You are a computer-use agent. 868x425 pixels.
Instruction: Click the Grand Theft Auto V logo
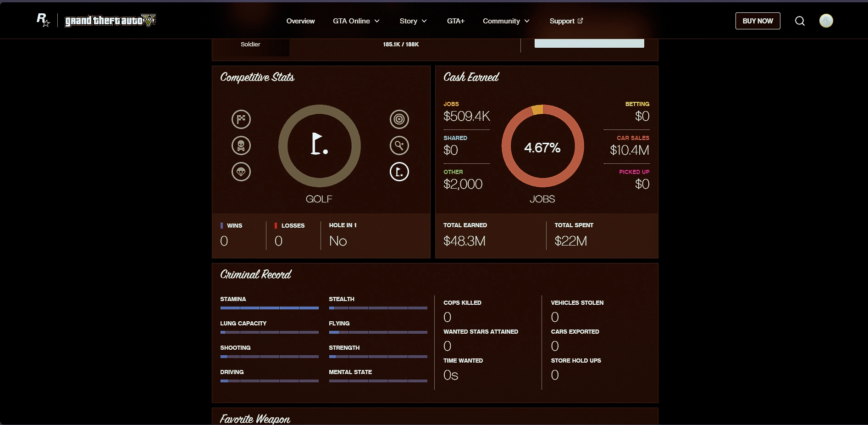click(x=110, y=21)
